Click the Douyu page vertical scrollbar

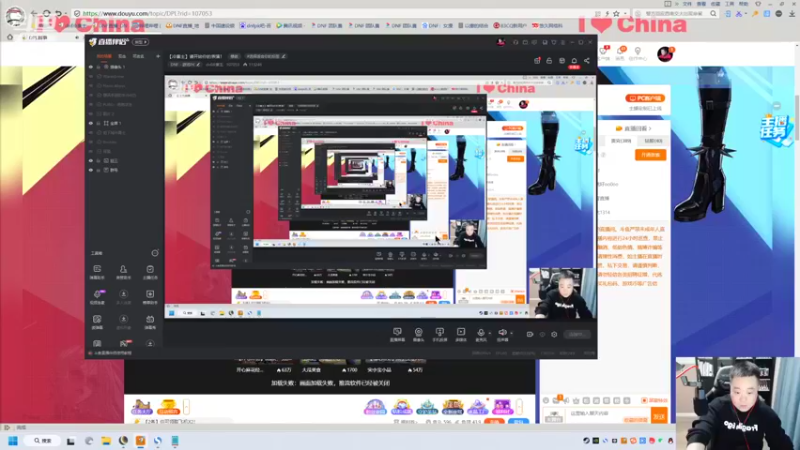pyautogui.click(x=797, y=117)
